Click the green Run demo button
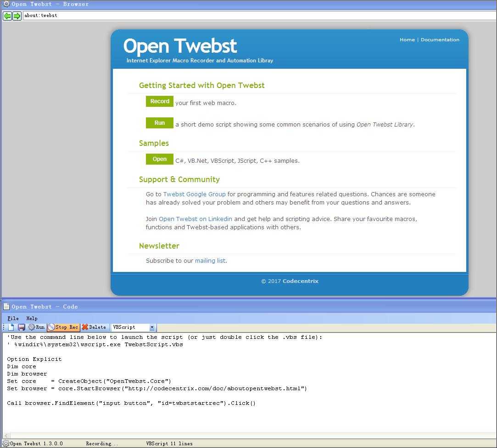497x448 pixels. 159,123
